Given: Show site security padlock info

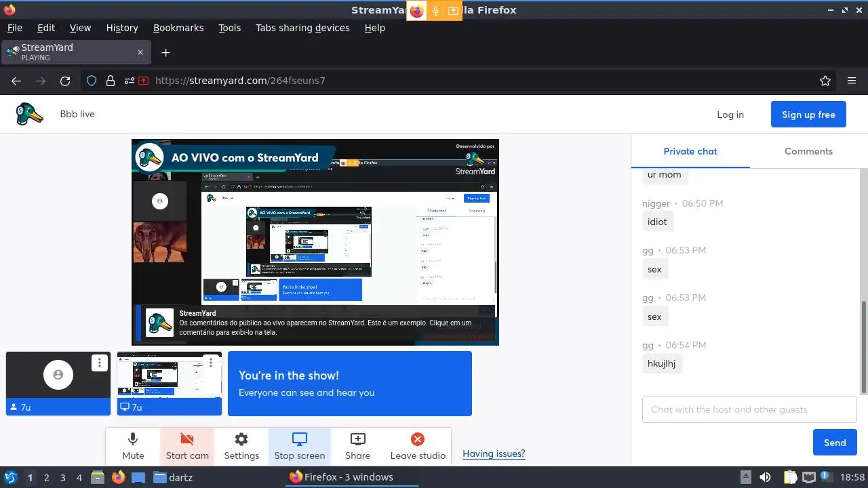Looking at the screenshot, I should (111, 81).
